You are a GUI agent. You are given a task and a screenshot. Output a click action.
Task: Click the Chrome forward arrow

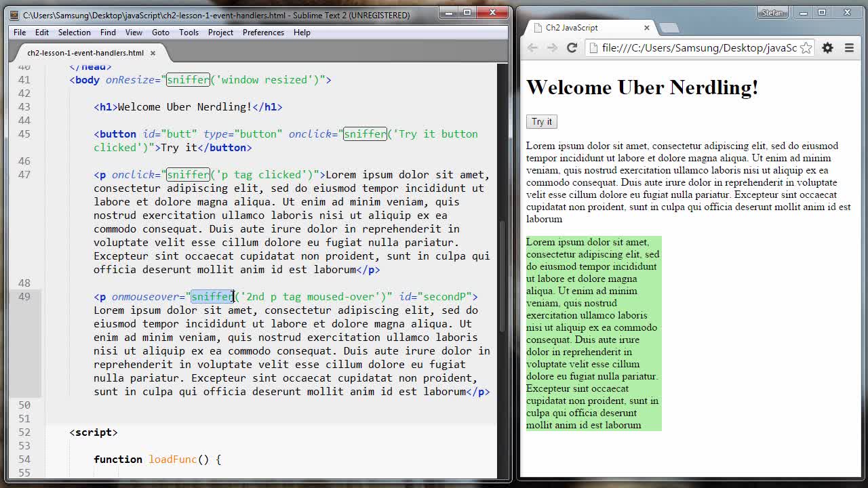coord(552,47)
